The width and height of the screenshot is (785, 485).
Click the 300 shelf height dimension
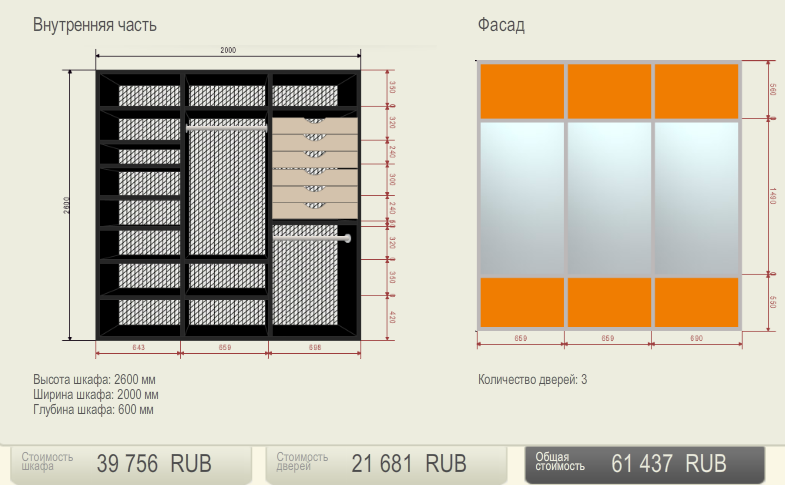(x=392, y=180)
